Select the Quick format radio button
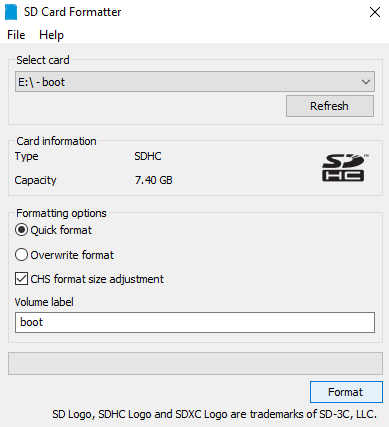 (21, 230)
